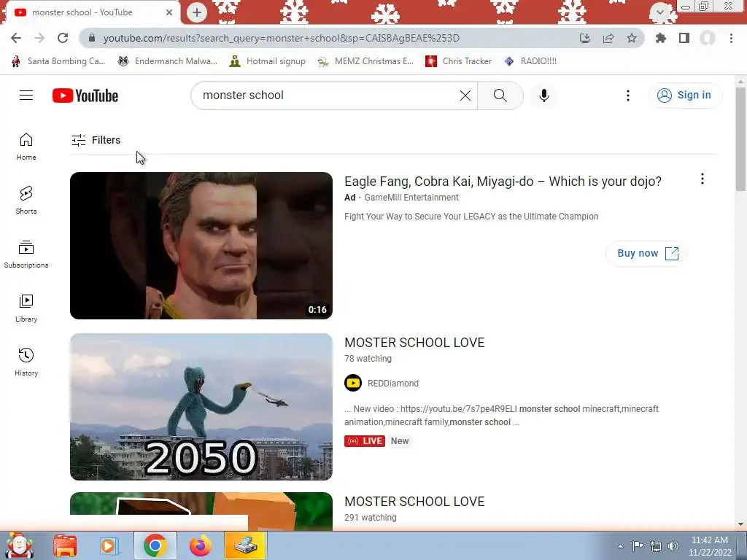Screen dimensions: 747x560
Task: Start voice search with microphone icon
Action: coord(543,96)
